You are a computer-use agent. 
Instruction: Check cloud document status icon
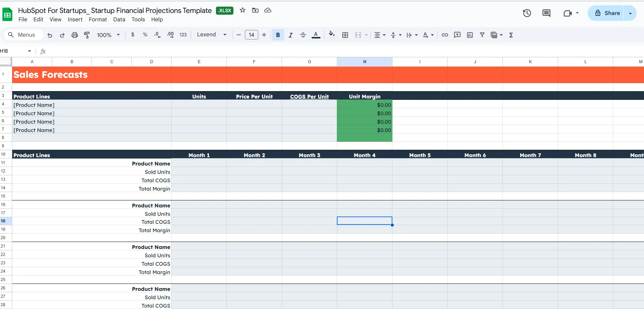(x=268, y=10)
